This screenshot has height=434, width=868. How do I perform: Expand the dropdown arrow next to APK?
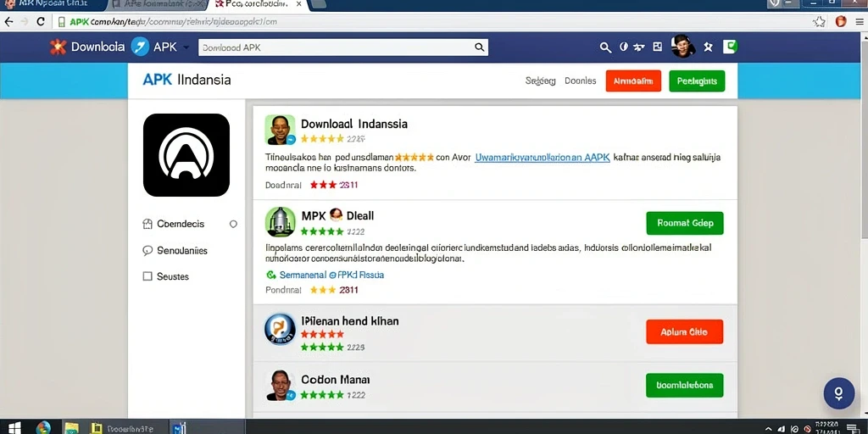pyautogui.click(x=186, y=47)
